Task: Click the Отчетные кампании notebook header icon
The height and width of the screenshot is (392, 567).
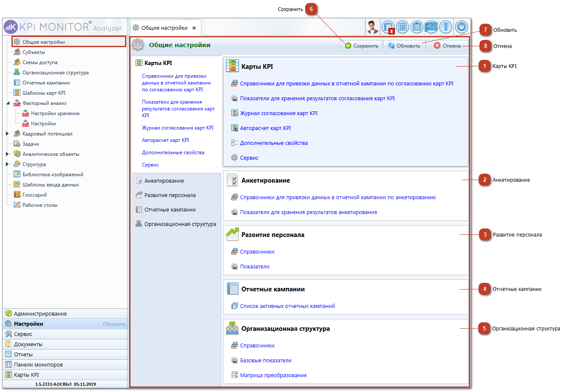Action: (x=232, y=289)
